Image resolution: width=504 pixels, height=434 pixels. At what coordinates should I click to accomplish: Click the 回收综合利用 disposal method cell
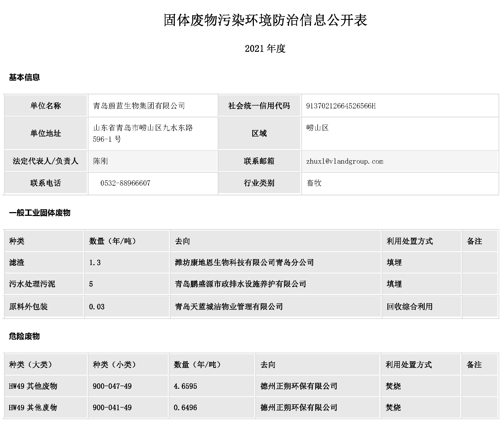coord(409,307)
